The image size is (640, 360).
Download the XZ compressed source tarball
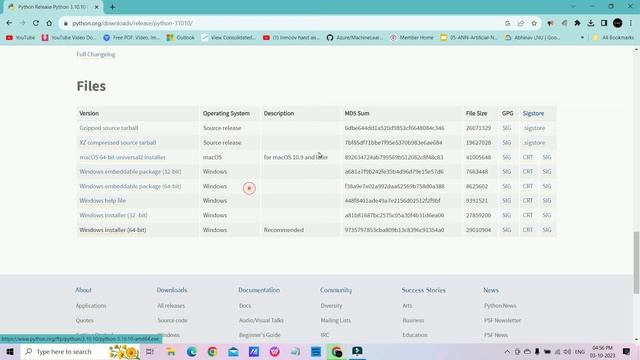[118, 143]
